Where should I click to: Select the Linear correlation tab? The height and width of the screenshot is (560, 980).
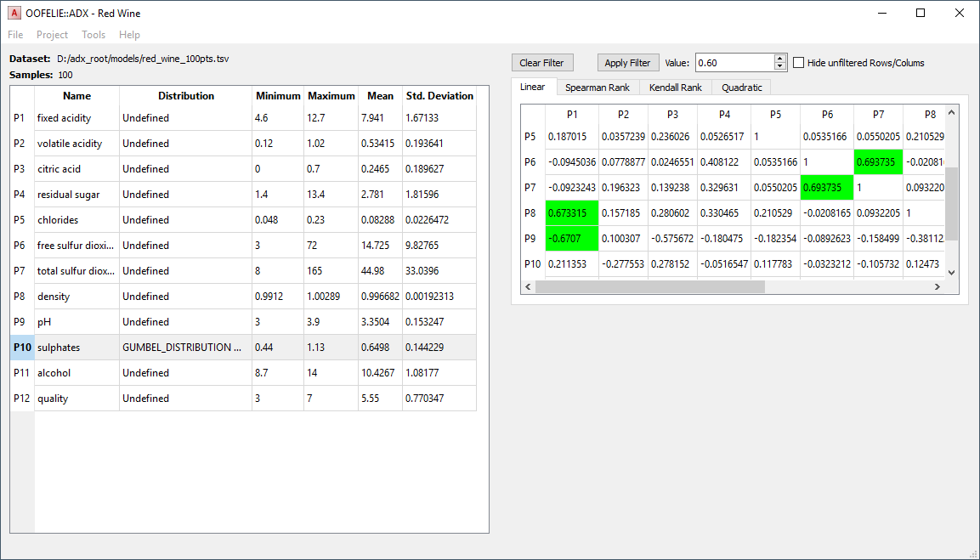533,87
